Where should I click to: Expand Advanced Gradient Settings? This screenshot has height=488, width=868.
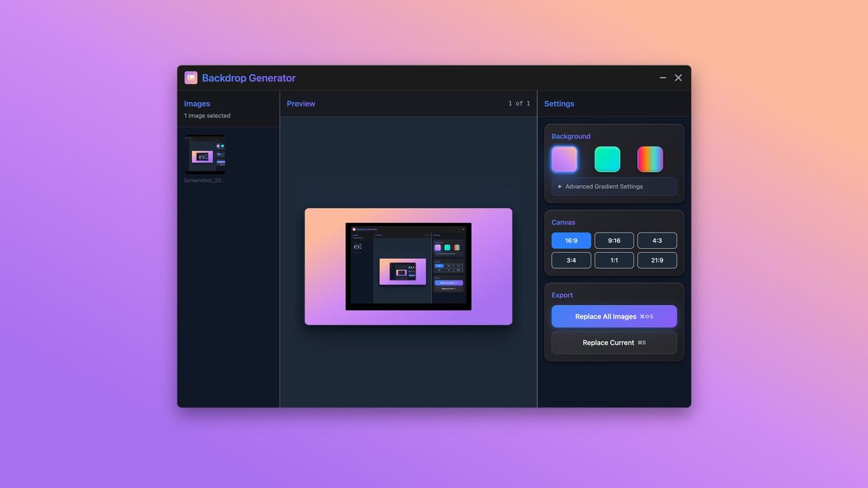coord(614,186)
